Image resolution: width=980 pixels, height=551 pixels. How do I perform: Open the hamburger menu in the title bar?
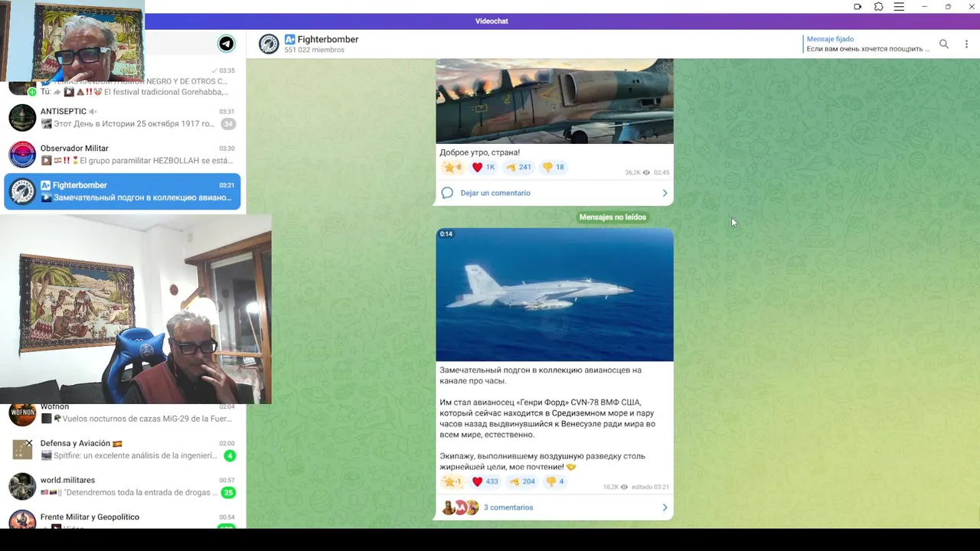[x=899, y=7]
